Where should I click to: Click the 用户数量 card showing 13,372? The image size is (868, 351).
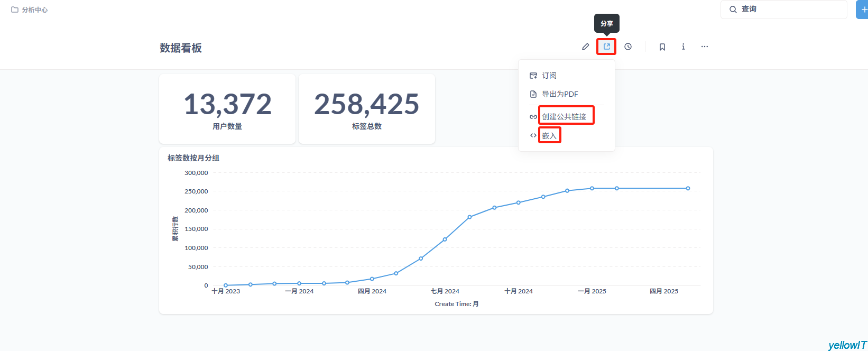point(227,109)
